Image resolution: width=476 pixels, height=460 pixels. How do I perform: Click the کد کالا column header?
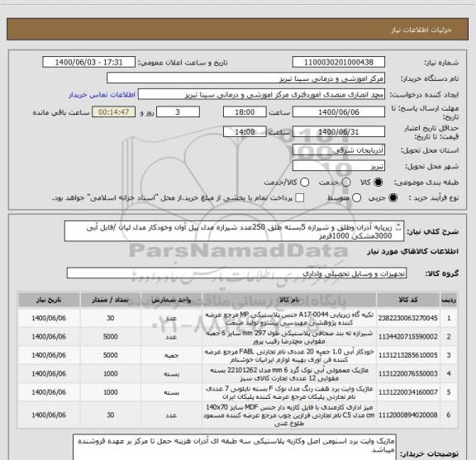coord(408,300)
